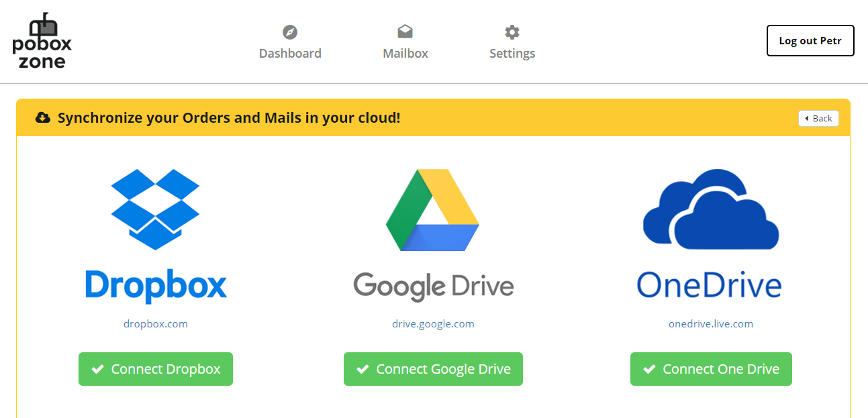Log out Petr with the button
Screen dimensions: 868x418
810,41
